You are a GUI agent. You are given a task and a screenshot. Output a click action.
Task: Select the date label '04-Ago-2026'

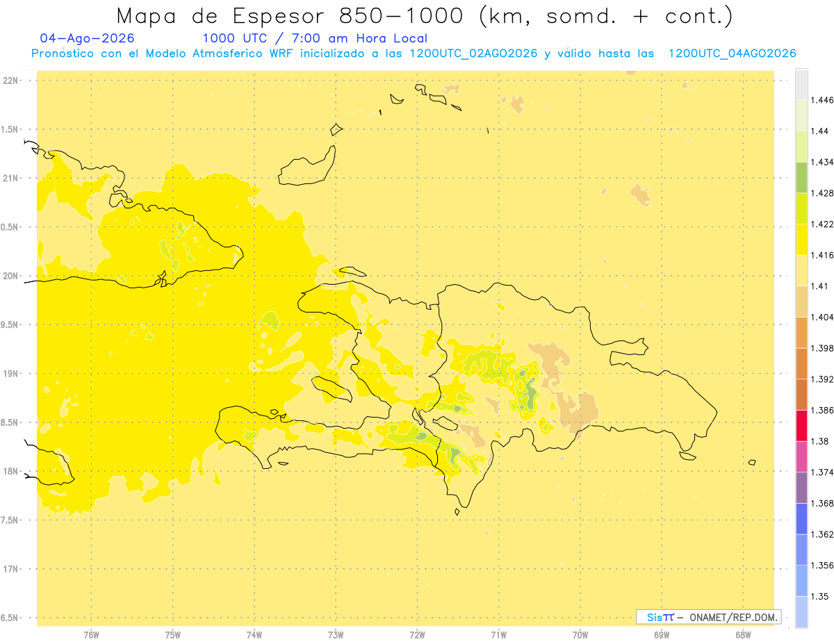coord(88,38)
